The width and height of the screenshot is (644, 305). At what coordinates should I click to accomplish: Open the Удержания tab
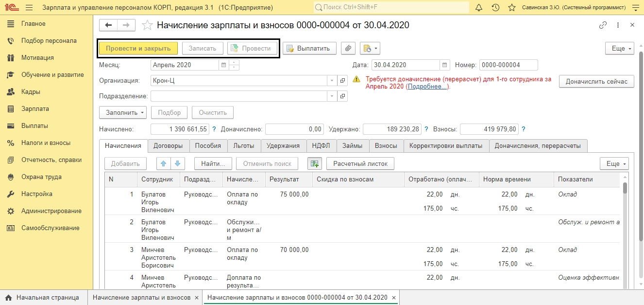[x=284, y=145]
